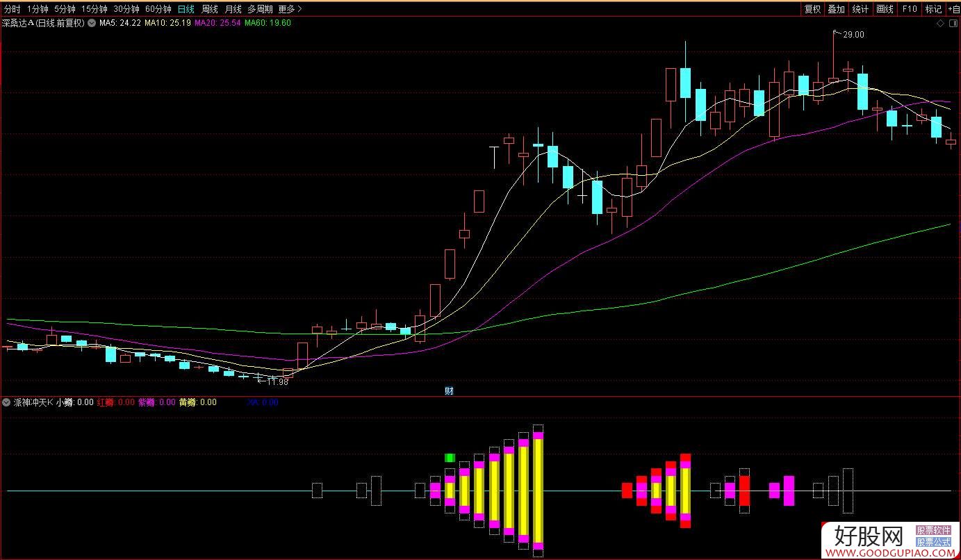Expand the 更多 periods menu

[290, 9]
